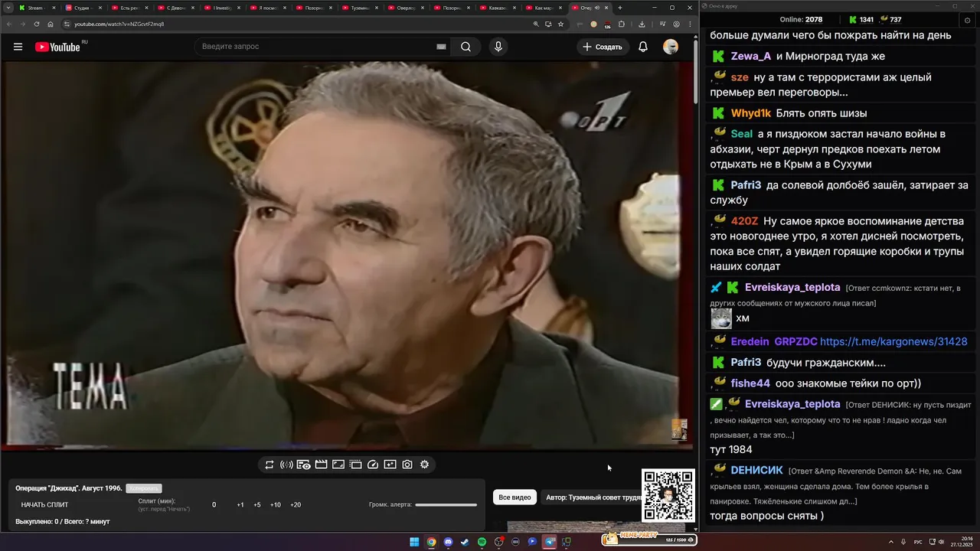Add +5 minutes to split

(256, 505)
